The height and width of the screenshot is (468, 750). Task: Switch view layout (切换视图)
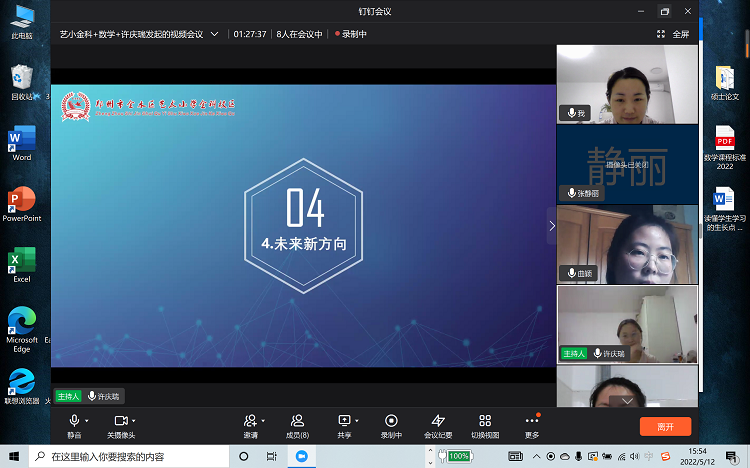(485, 424)
